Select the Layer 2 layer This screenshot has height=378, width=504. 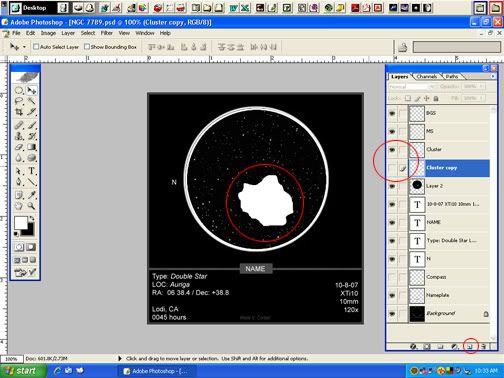tap(439, 186)
